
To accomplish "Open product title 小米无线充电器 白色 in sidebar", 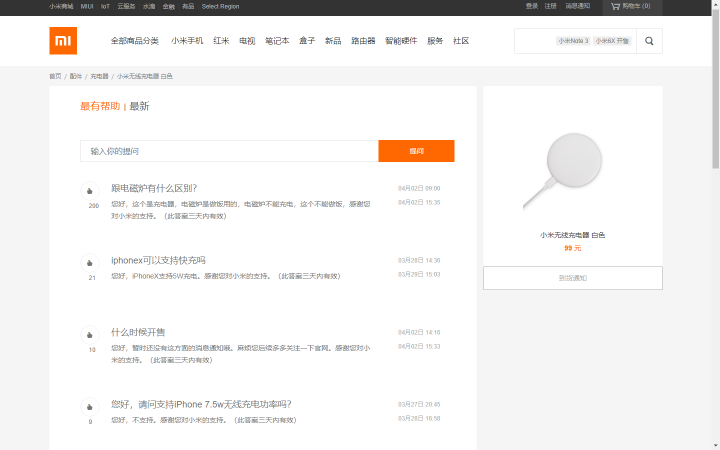I will [x=573, y=235].
